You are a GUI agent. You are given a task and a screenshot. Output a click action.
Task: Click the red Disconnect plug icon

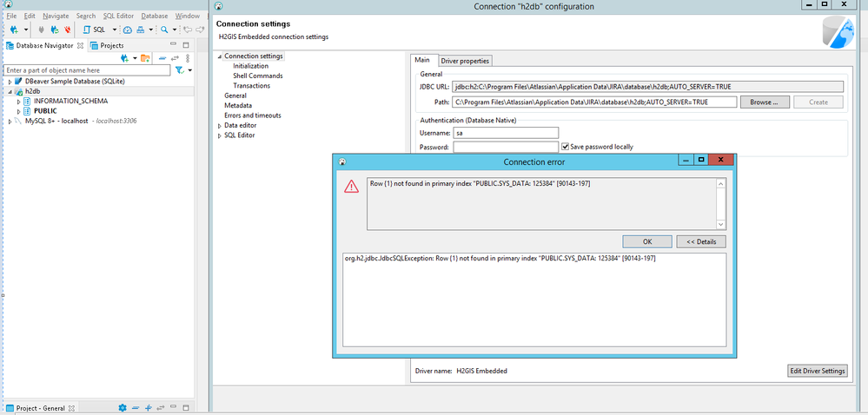(67, 30)
